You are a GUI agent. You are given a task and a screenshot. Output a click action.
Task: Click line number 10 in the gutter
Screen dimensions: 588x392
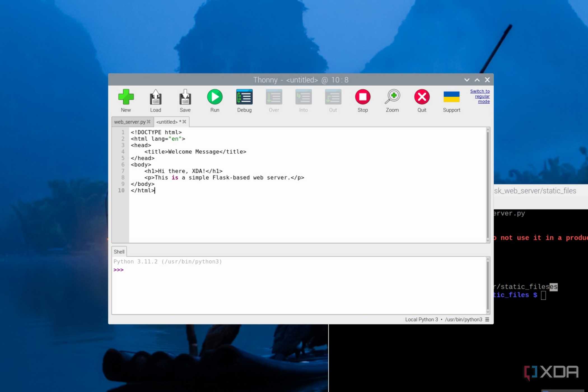121,190
